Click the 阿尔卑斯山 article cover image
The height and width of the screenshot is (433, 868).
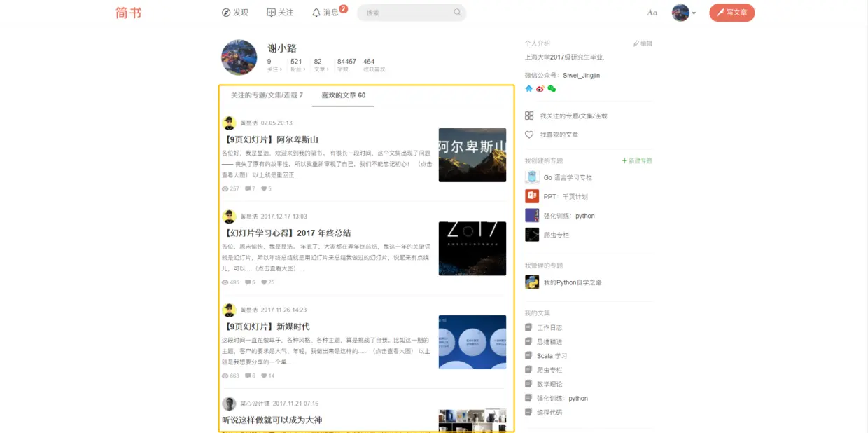[472, 155]
